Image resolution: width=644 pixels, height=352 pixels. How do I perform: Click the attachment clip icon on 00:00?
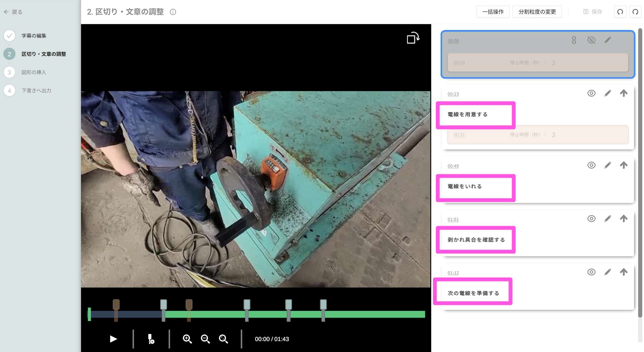point(574,40)
